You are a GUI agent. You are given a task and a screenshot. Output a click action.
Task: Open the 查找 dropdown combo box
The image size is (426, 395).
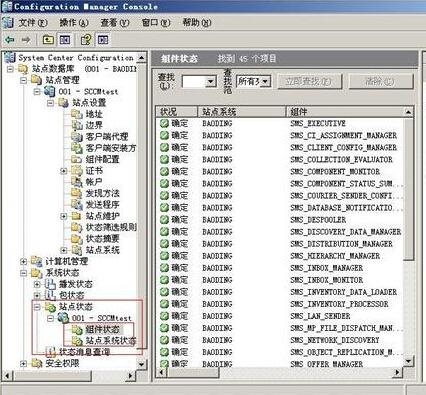(x=199, y=81)
